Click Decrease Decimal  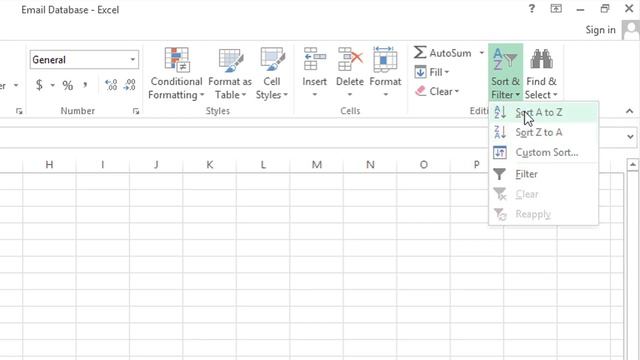[x=129, y=85]
